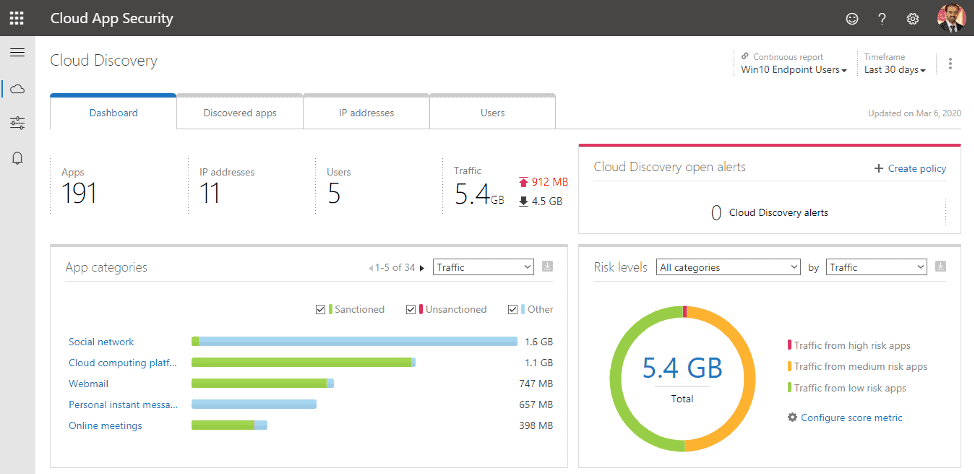Click the Configure score metric gear icon

point(792,417)
